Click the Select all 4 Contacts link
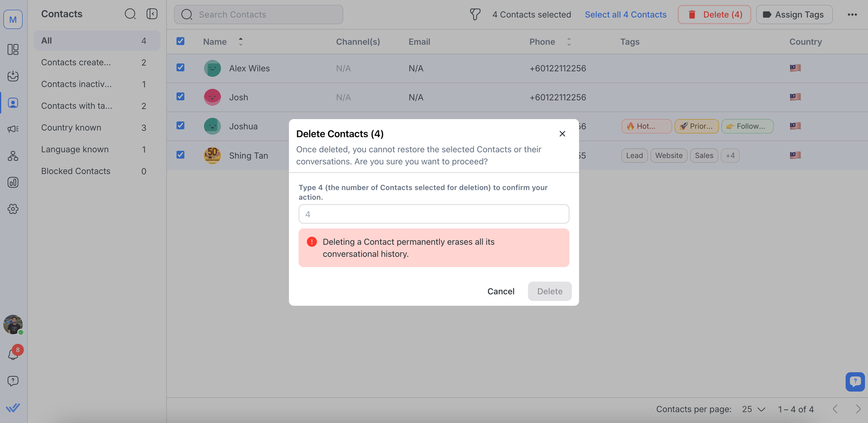 coord(625,14)
